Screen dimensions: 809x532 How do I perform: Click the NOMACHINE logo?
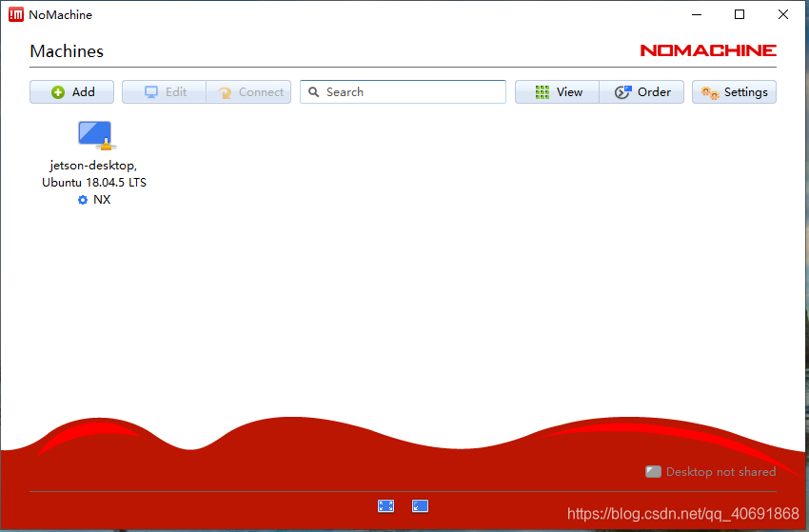pyautogui.click(x=708, y=50)
